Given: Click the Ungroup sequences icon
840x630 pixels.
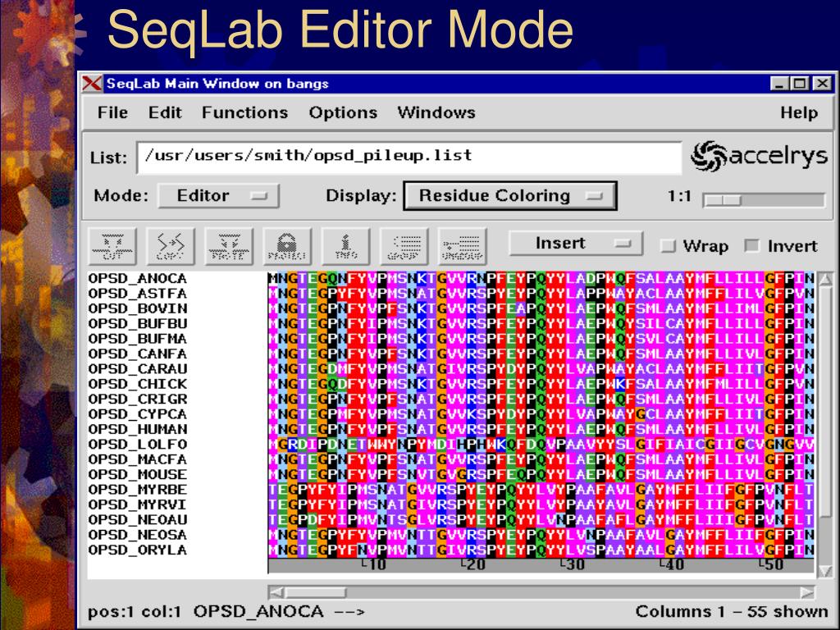Looking at the screenshot, I should [463, 246].
